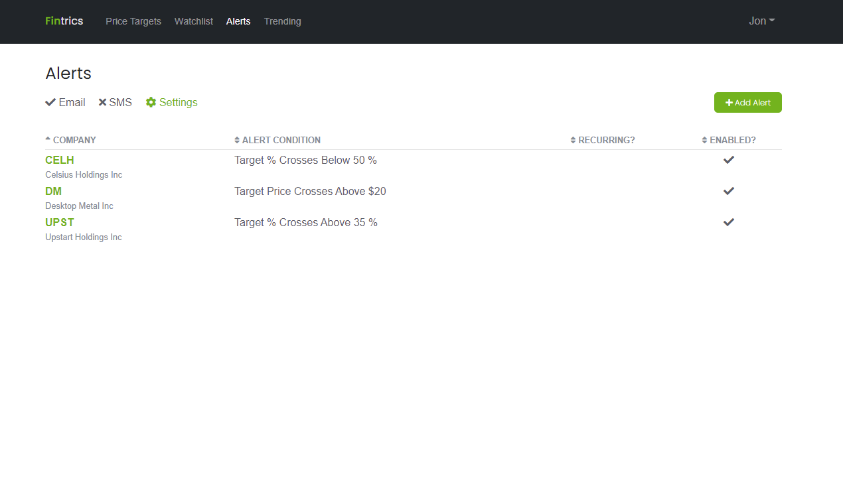
Task: Open the Jon account dropdown
Action: click(761, 21)
